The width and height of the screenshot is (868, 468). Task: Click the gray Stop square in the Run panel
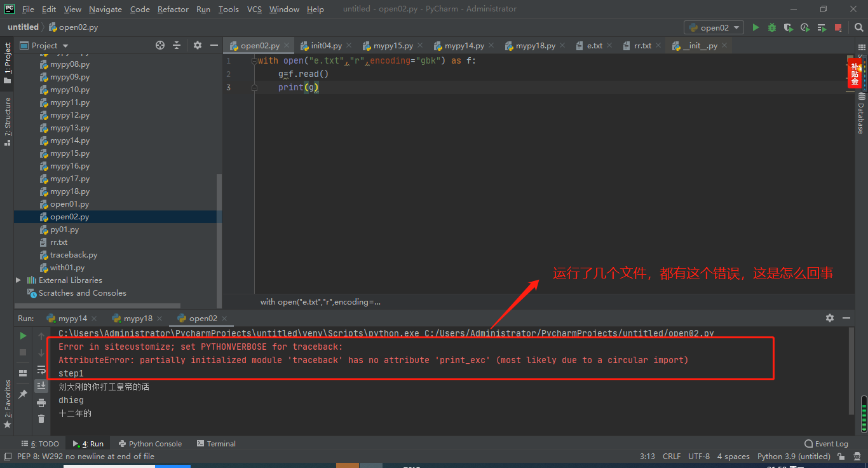click(x=23, y=352)
